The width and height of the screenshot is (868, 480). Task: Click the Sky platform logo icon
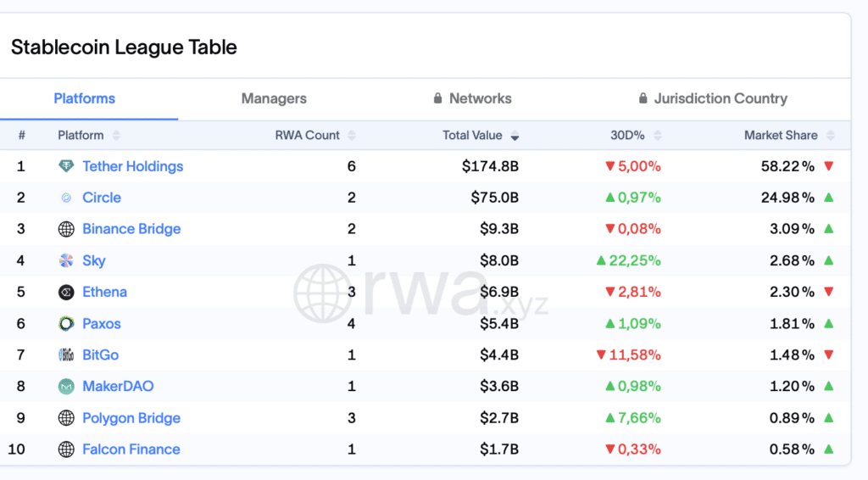pyautogui.click(x=66, y=260)
